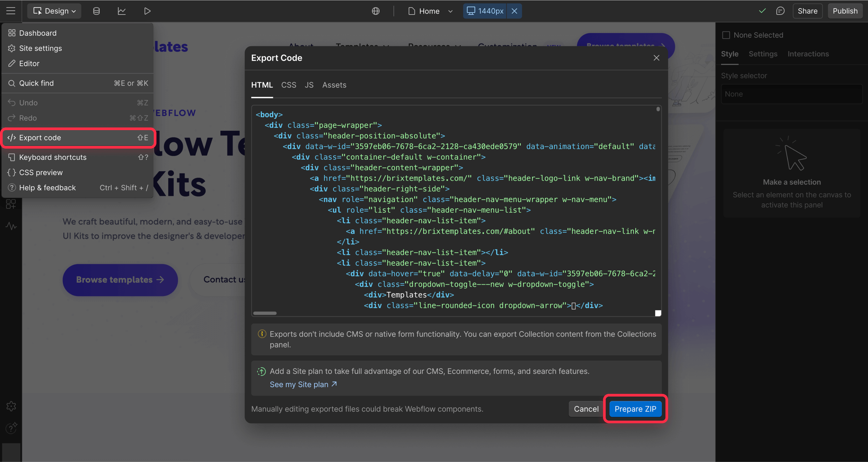
Task: Click the info warning icon in export note
Action: pyautogui.click(x=261, y=334)
